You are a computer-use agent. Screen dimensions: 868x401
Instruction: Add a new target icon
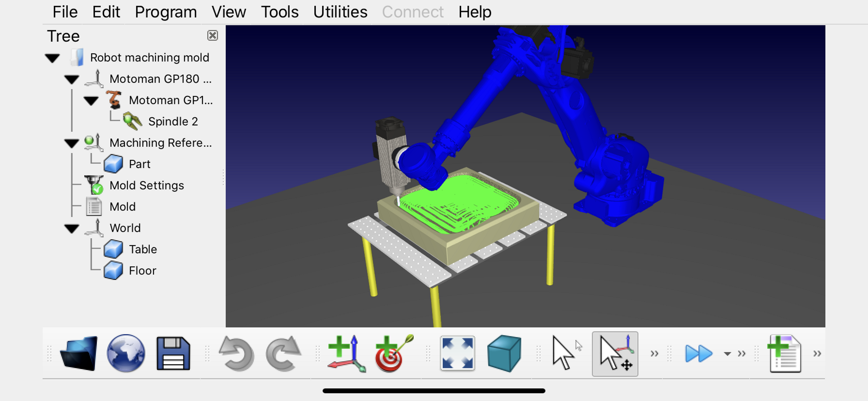coord(395,353)
